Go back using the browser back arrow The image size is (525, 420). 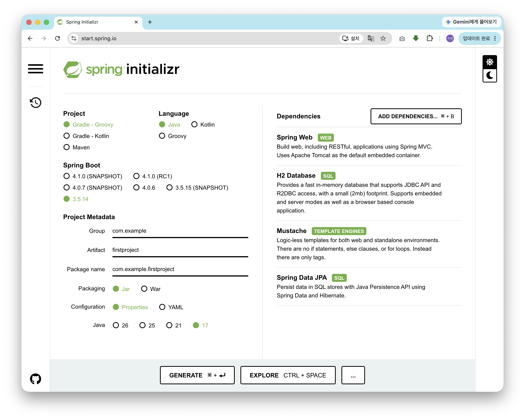[x=30, y=38]
